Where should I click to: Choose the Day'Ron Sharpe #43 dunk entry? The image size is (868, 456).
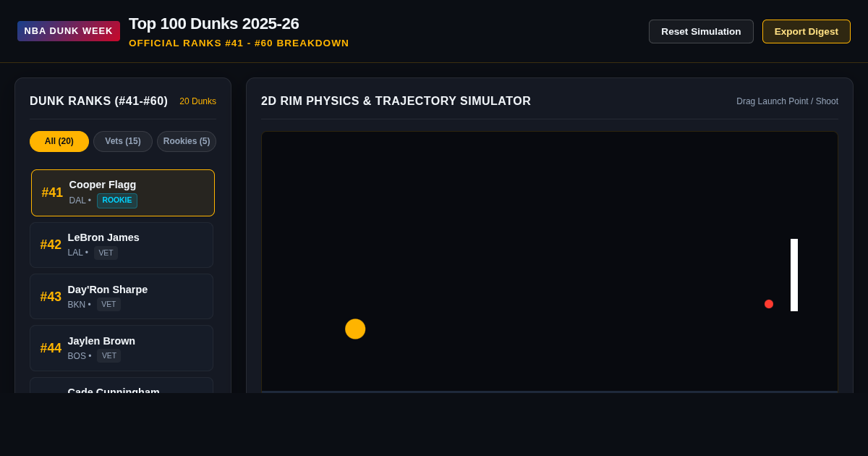[122, 297]
